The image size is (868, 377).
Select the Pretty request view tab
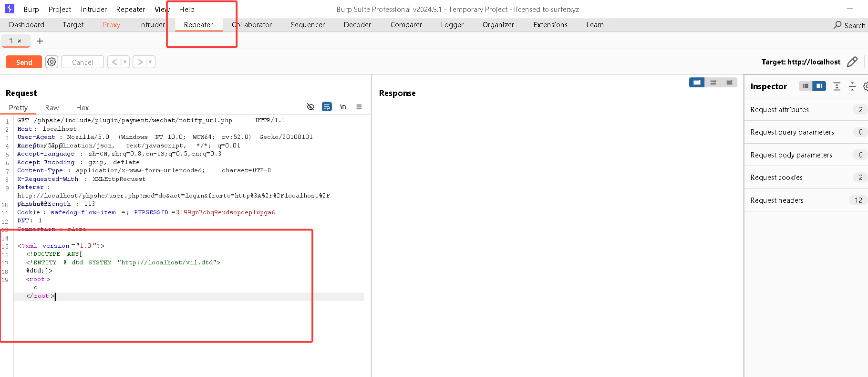[18, 108]
